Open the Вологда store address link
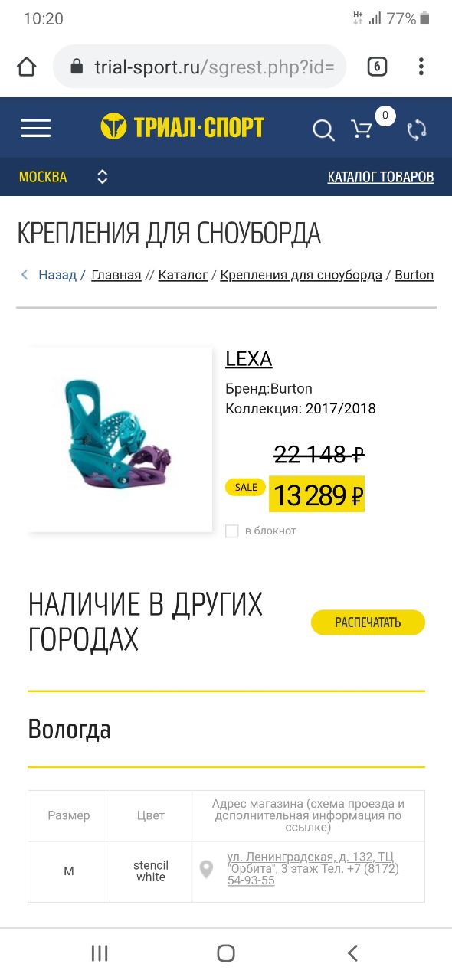Image resolution: width=452 pixels, height=980 pixels. (313, 868)
